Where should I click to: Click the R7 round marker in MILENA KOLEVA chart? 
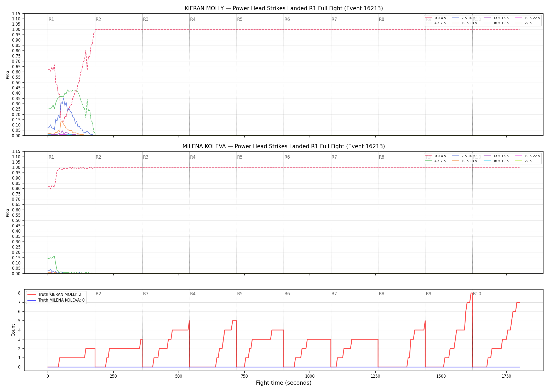coord(334,157)
